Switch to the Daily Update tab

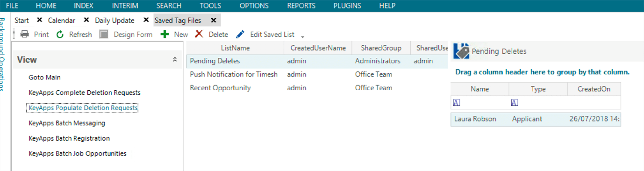[x=114, y=20]
